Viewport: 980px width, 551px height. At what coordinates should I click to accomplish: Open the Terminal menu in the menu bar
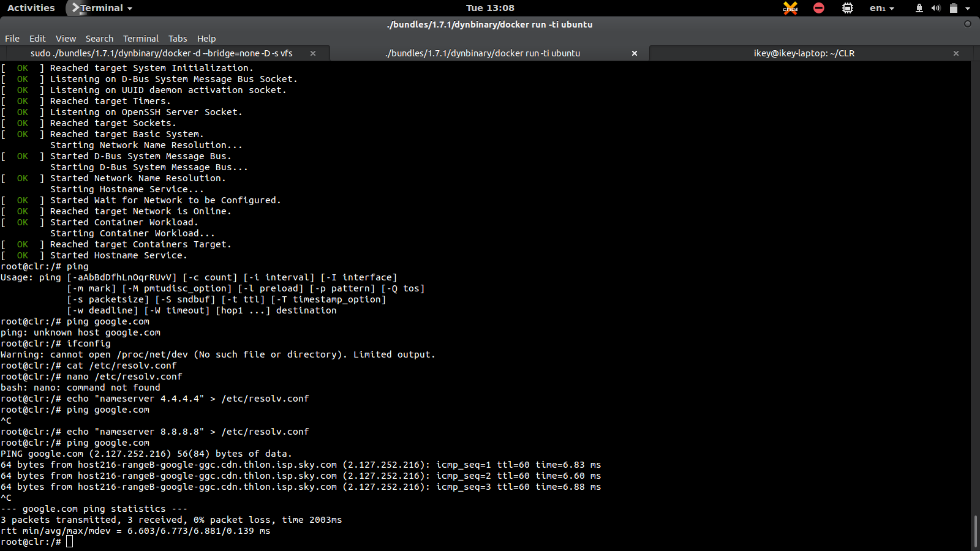[141, 38]
